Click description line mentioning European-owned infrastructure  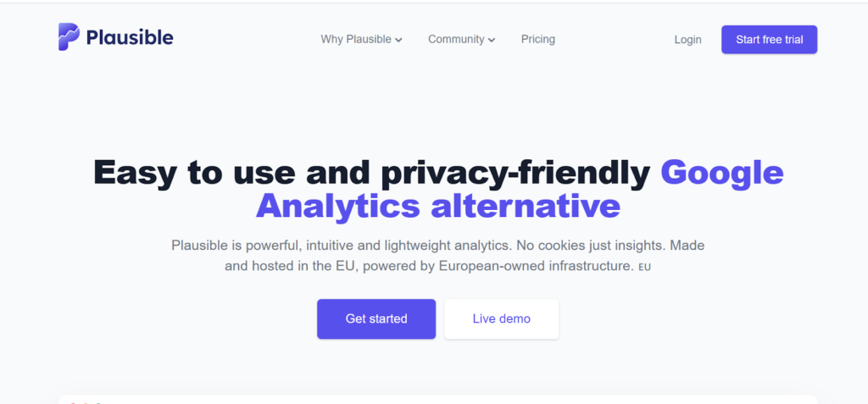[x=429, y=266]
